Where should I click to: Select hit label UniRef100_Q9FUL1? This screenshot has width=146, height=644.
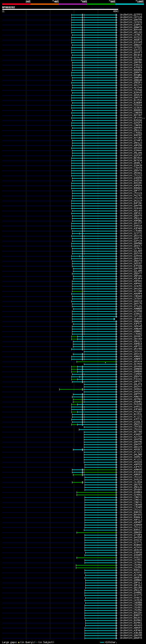[131, 583]
